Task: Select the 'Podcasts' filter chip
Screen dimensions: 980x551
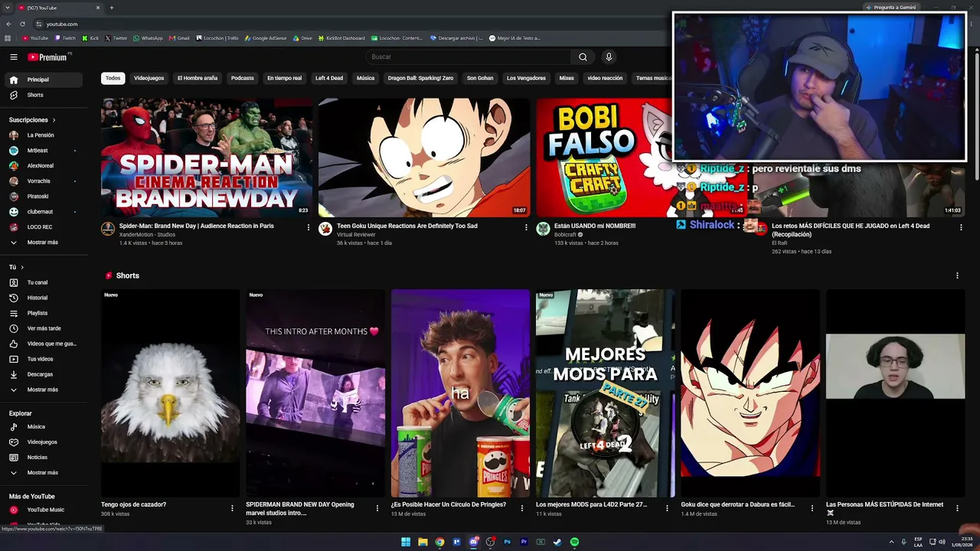Action: [242, 78]
